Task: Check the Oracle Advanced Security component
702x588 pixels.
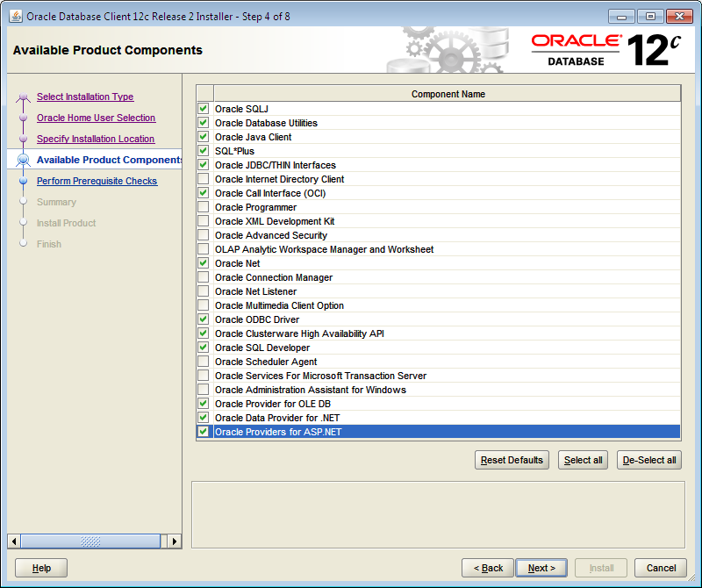Action: (x=203, y=235)
